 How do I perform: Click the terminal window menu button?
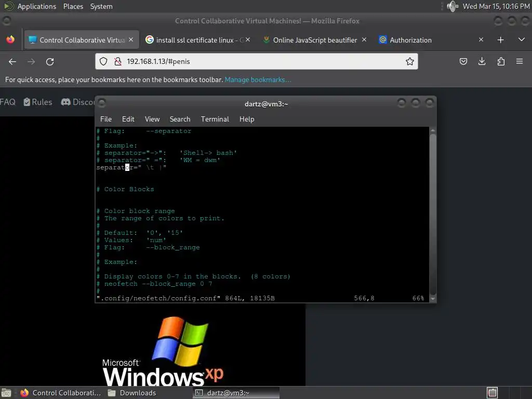(x=102, y=102)
